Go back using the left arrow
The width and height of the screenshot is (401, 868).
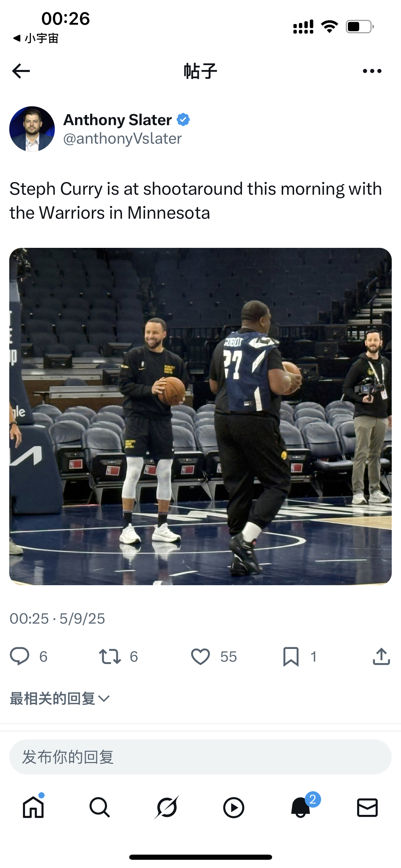[21, 71]
